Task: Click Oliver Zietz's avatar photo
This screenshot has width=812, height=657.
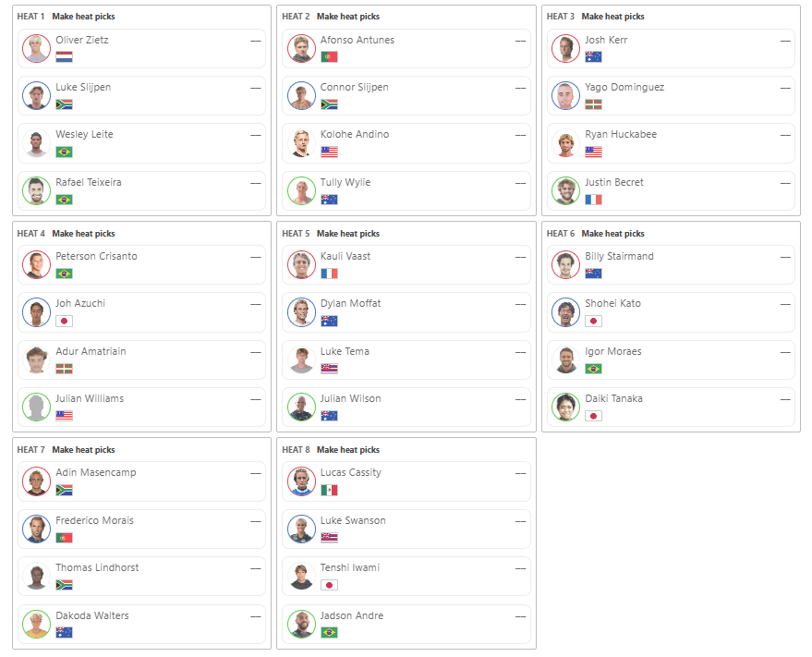Action: click(36, 49)
